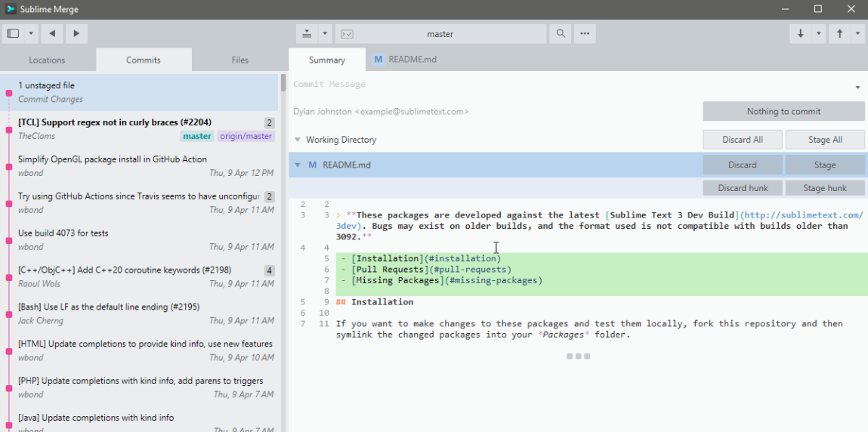Open the three-dots more options menu
Viewport: 868px width, 432px height.
584,34
